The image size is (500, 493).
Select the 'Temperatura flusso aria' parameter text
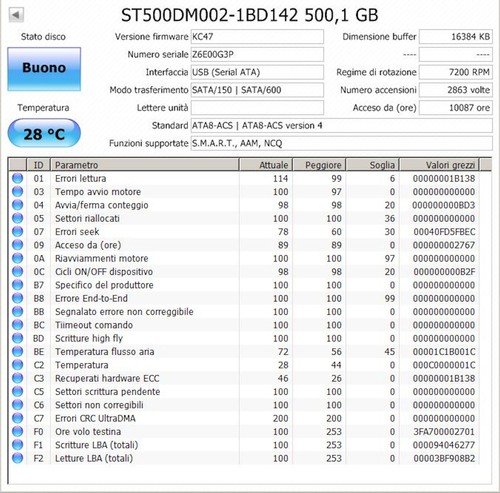(x=104, y=352)
